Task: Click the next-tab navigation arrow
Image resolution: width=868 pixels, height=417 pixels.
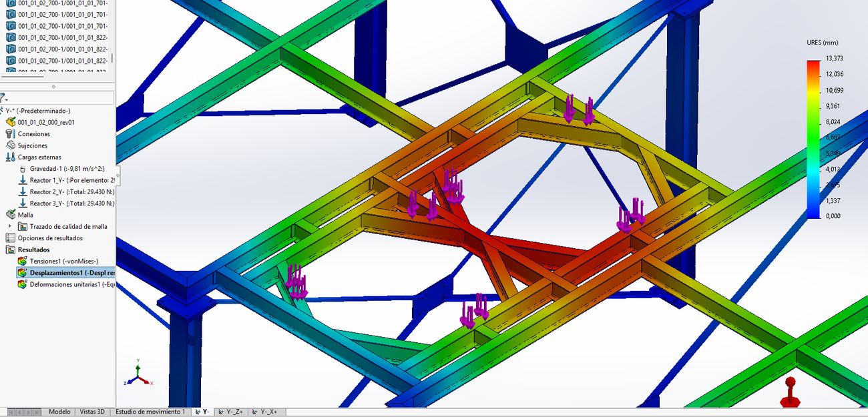Action: tap(27, 412)
